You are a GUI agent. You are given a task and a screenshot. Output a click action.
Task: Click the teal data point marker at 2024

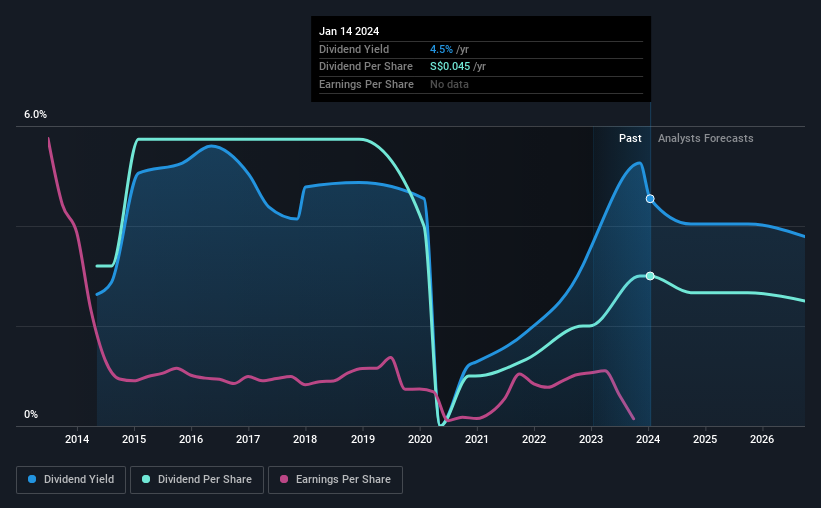tap(650, 276)
